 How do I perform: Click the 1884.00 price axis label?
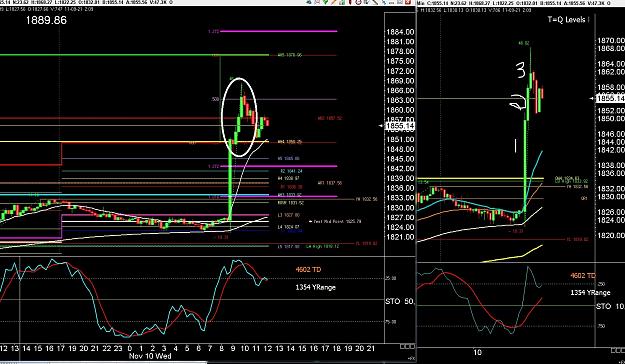point(400,32)
